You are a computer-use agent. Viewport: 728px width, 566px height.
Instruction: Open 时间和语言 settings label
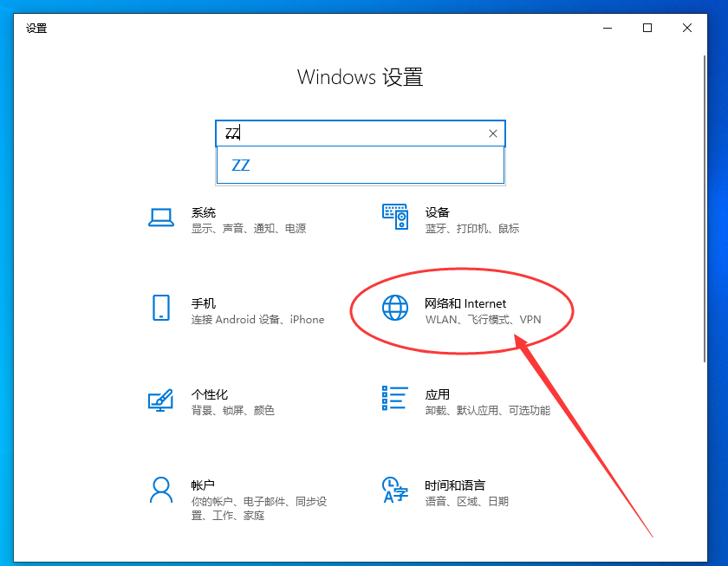[455, 485]
